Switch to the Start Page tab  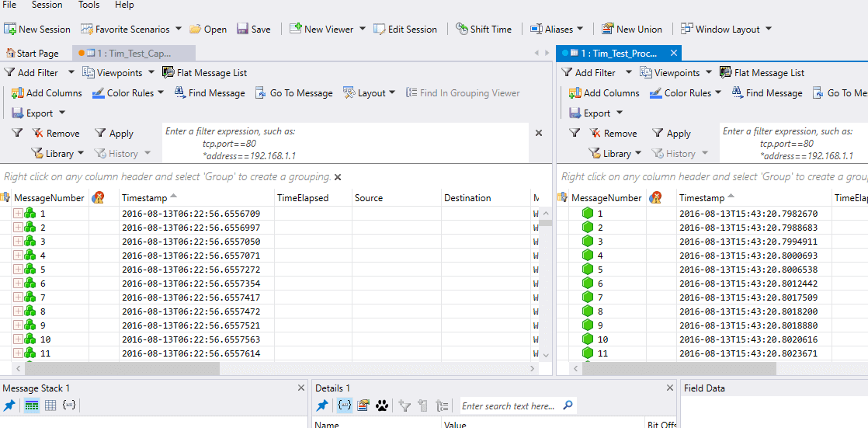pyautogui.click(x=32, y=53)
